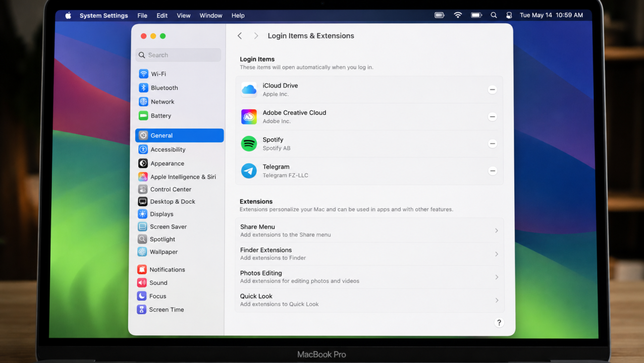Click the forward navigation arrow
Image resolution: width=644 pixels, height=363 pixels.
256,36
